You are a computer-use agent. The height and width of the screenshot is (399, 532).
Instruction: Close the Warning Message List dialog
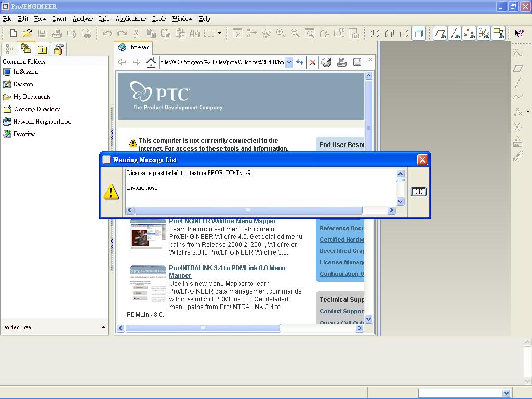(x=422, y=160)
